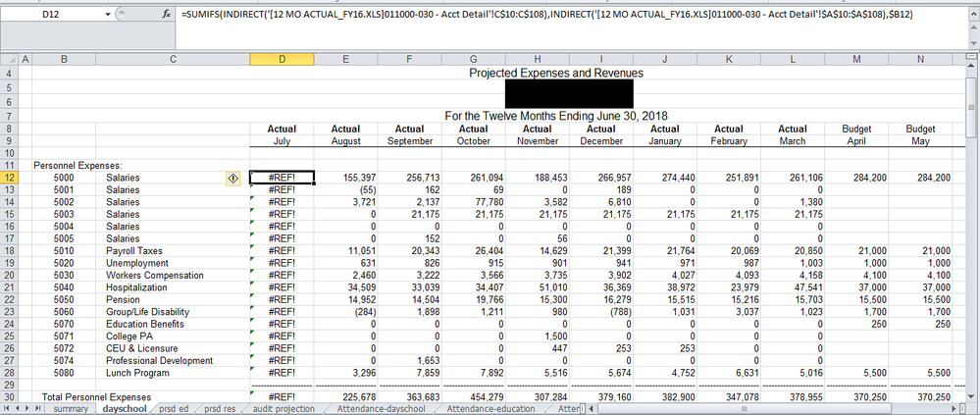The image size is (980, 415).
Task: Select the dayschool sheet tab
Action: click(124, 409)
